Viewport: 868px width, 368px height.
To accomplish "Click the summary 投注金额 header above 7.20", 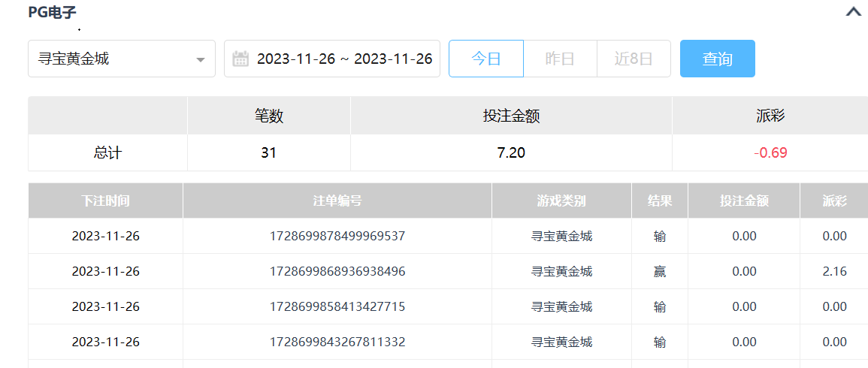I will tap(512, 116).
